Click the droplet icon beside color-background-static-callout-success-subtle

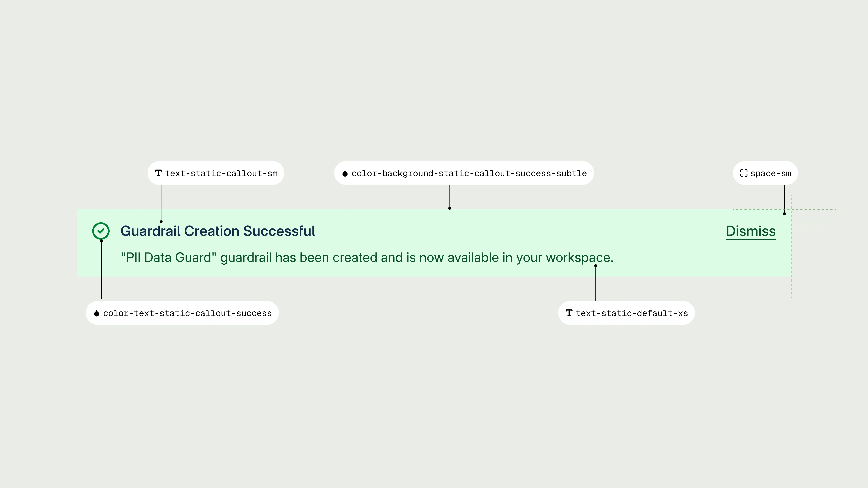[345, 174]
